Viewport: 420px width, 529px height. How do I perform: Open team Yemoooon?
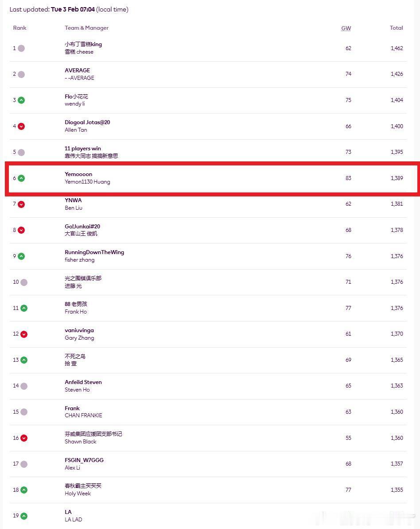[78, 174]
